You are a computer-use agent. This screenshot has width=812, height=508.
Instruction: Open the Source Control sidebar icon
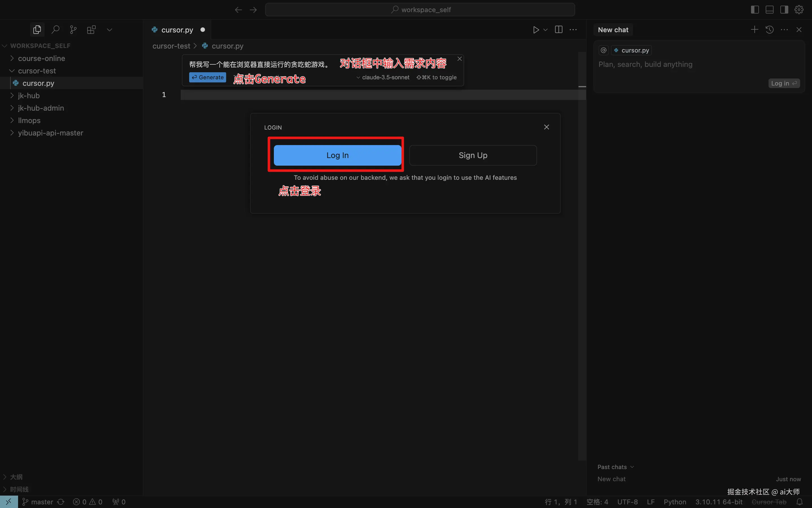pyautogui.click(x=73, y=30)
